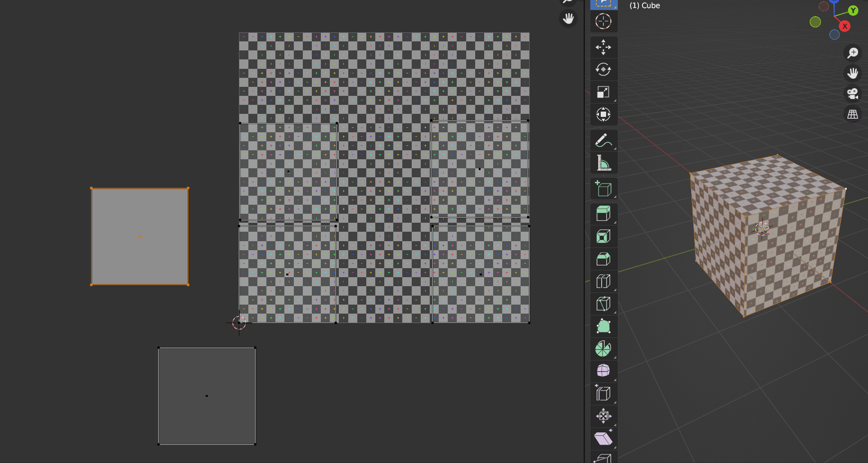Choose the Transform tool
Image resolution: width=868 pixels, height=463 pixels.
603,114
